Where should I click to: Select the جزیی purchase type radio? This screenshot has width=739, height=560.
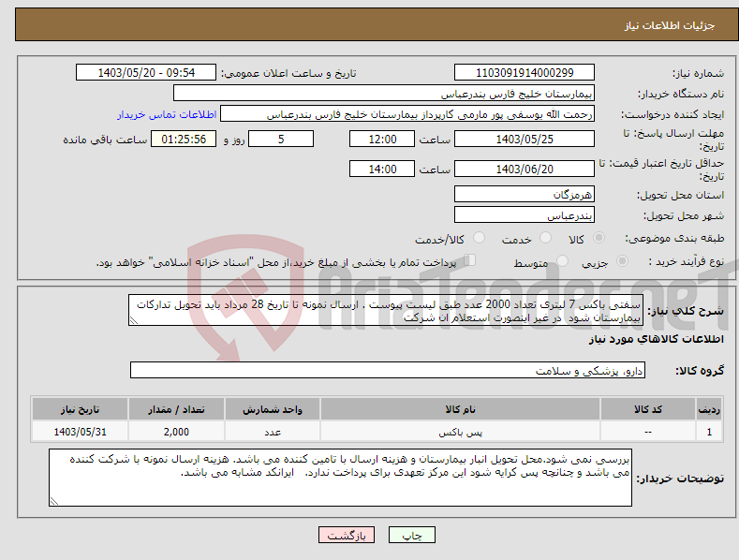click(x=622, y=260)
